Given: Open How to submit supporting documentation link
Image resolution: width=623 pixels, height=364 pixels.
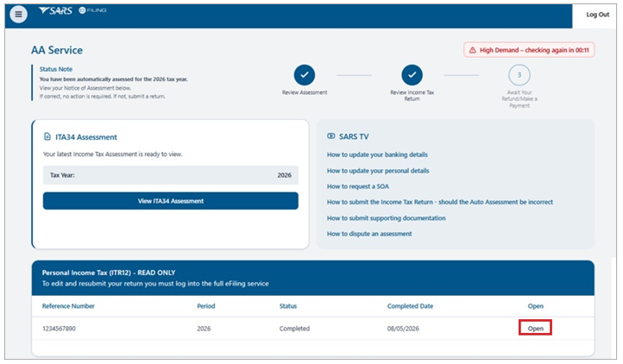Looking at the screenshot, I should tap(387, 218).
